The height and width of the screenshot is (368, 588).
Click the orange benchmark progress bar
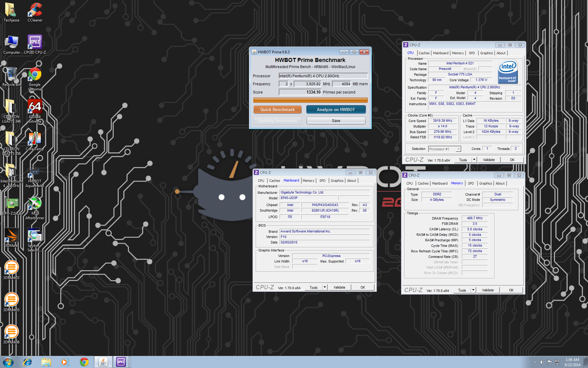pyautogui.click(x=310, y=100)
